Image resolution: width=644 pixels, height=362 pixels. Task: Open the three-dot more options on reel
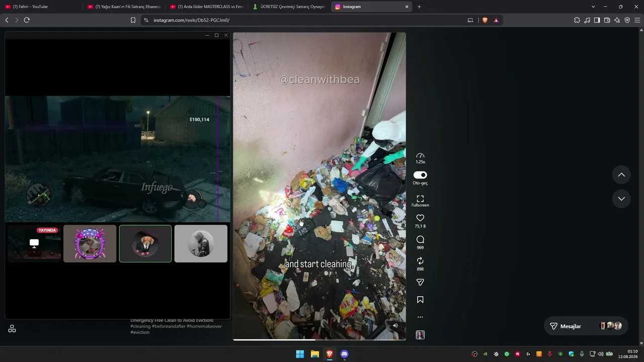[x=420, y=317]
